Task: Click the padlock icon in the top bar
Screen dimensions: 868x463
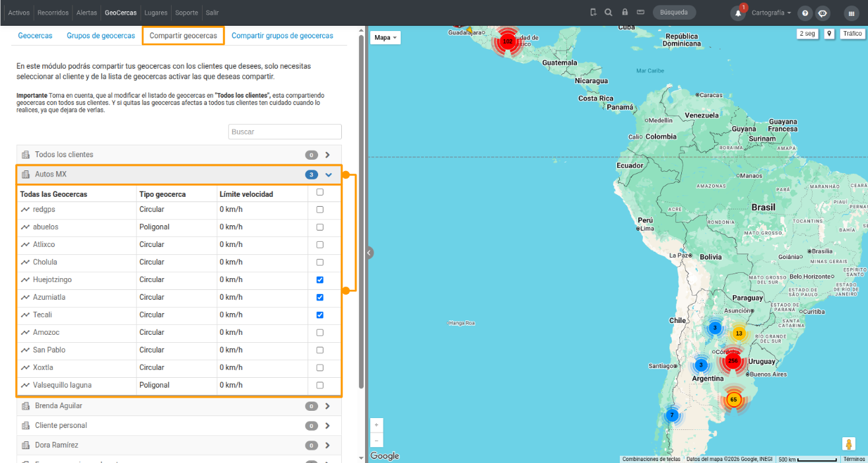Action: tap(624, 13)
